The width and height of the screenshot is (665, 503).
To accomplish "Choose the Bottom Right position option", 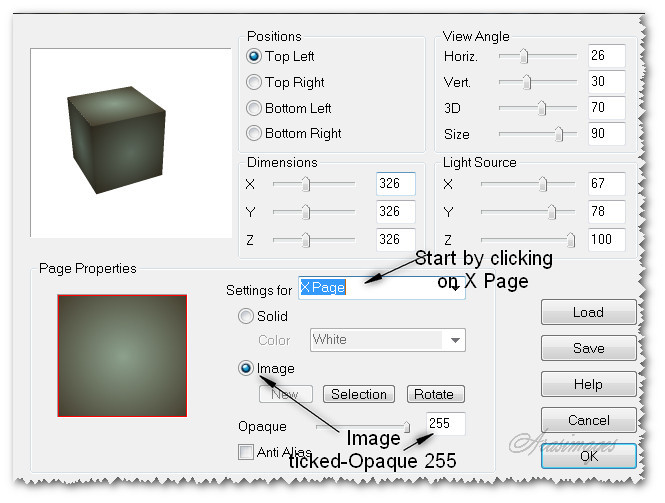I will (x=254, y=133).
